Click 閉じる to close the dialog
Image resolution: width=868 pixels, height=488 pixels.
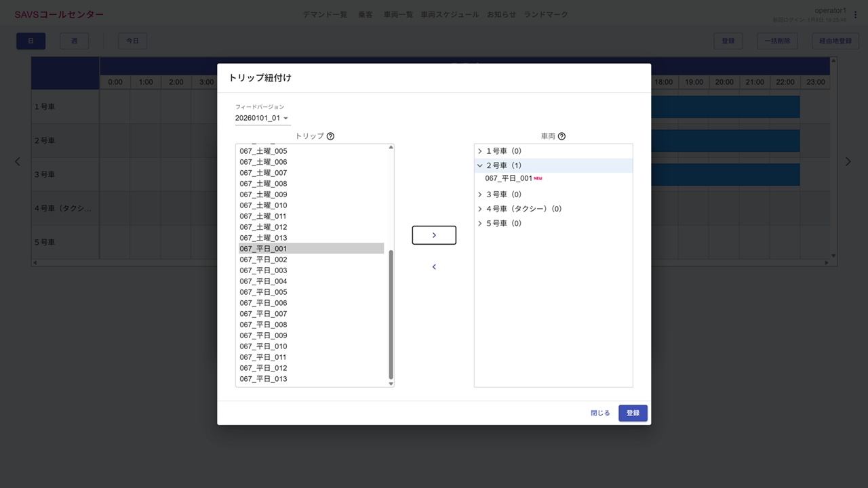[600, 413]
